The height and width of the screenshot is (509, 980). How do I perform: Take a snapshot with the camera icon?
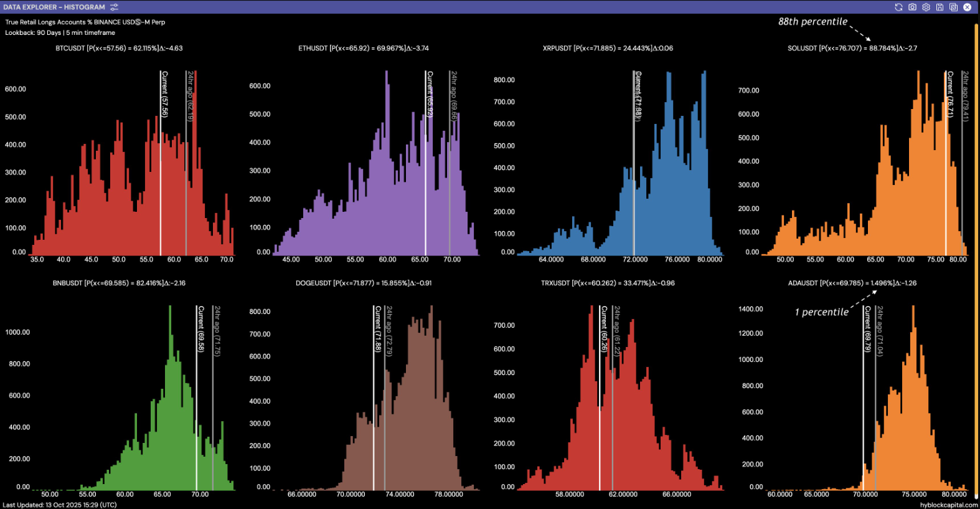pos(912,7)
